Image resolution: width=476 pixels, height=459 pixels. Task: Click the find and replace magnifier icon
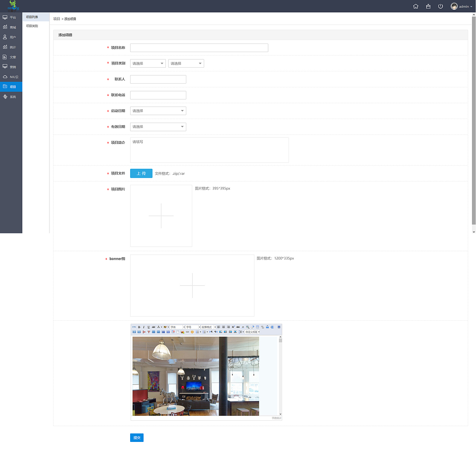pos(248,327)
